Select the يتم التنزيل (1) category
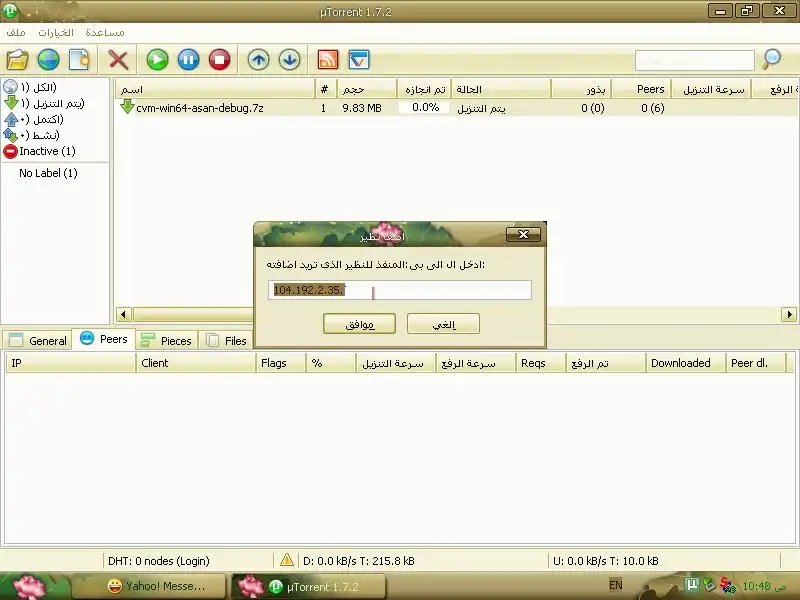 (44, 103)
